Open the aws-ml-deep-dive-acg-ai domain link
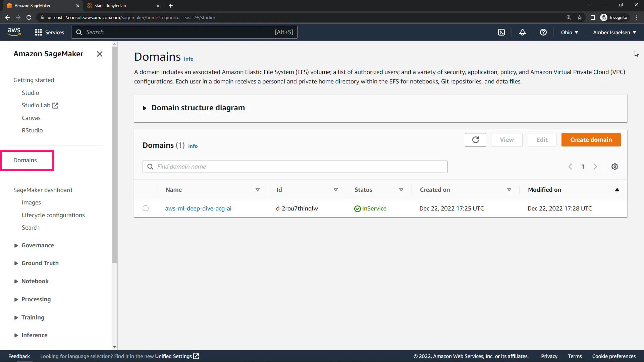This screenshot has height=362, width=644. click(198, 208)
